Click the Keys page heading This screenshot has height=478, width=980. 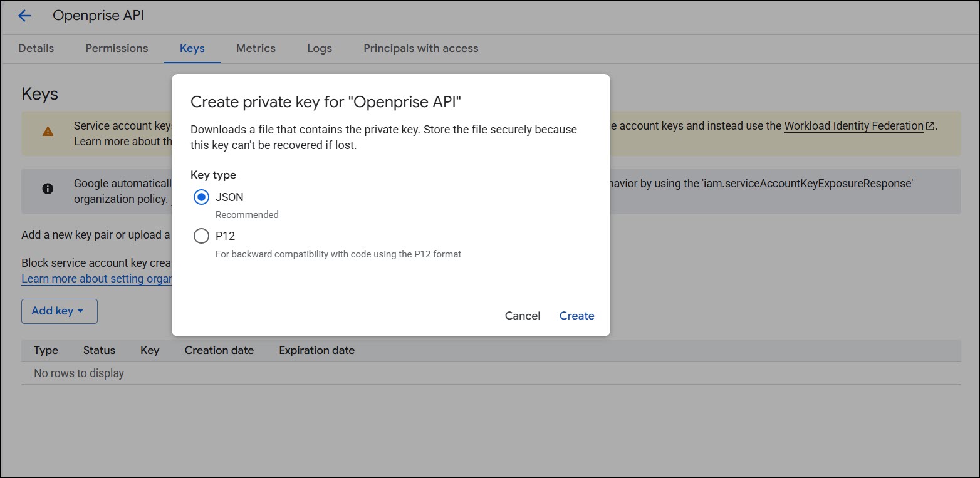[40, 94]
